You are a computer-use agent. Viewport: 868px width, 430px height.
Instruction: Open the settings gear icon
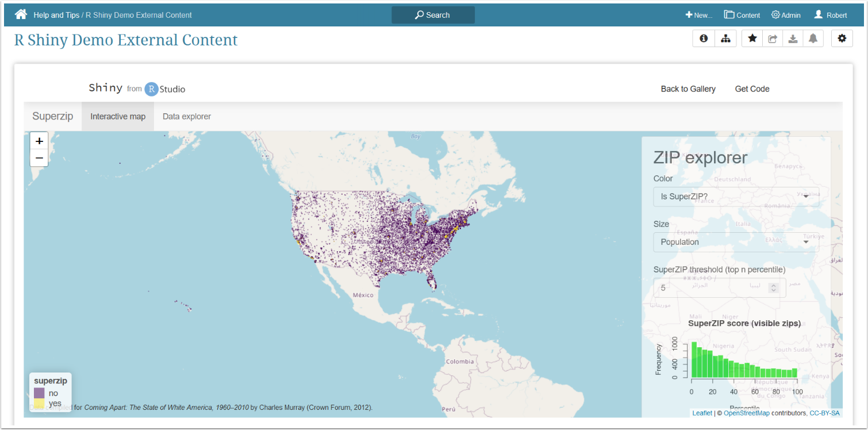click(842, 39)
